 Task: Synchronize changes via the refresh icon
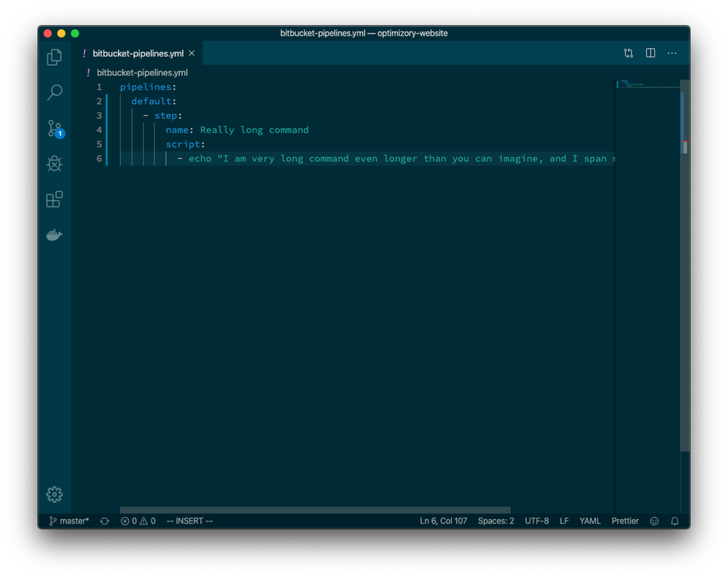[x=103, y=521]
